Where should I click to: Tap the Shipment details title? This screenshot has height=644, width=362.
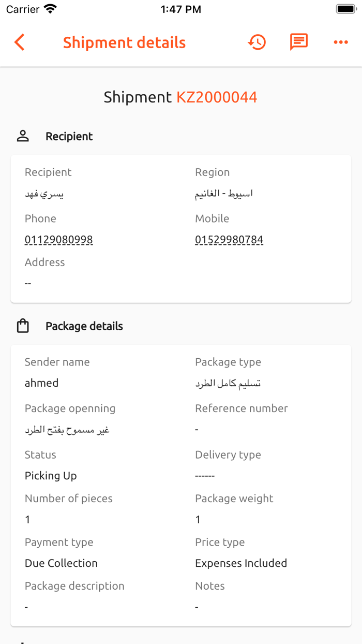(x=124, y=42)
